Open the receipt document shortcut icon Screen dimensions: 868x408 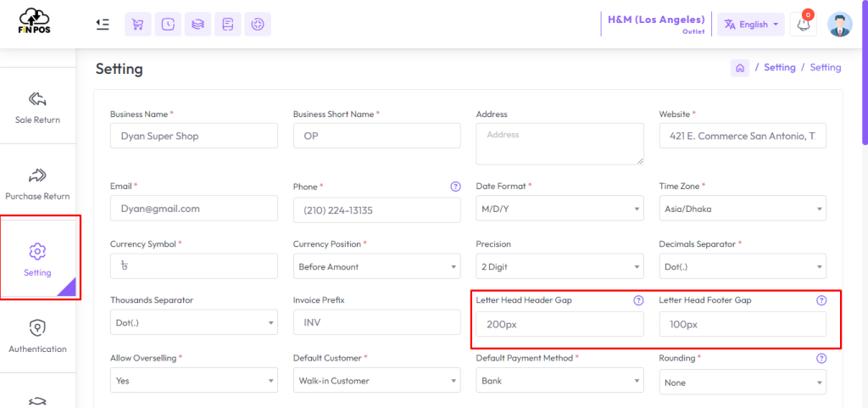tap(227, 25)
